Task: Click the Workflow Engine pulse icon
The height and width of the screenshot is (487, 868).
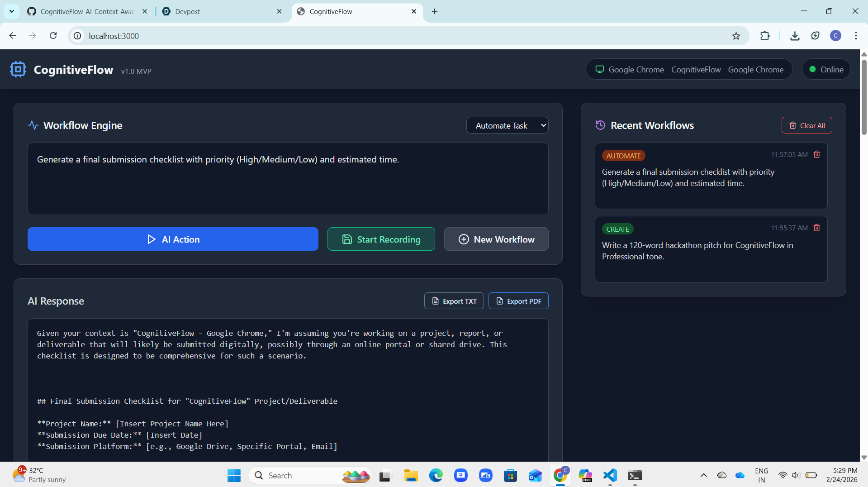Action: pyautogui.click(x=33, y=125)
